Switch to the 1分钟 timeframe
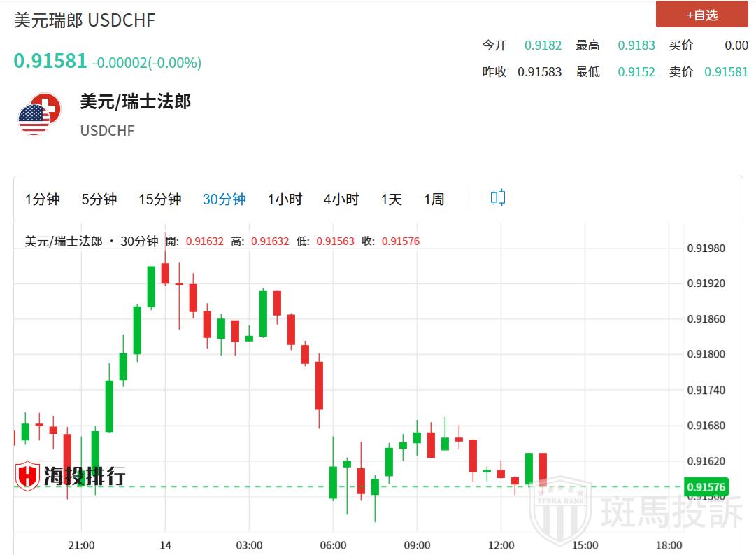Viewport: 756px width, 555px height. [43, 199]
